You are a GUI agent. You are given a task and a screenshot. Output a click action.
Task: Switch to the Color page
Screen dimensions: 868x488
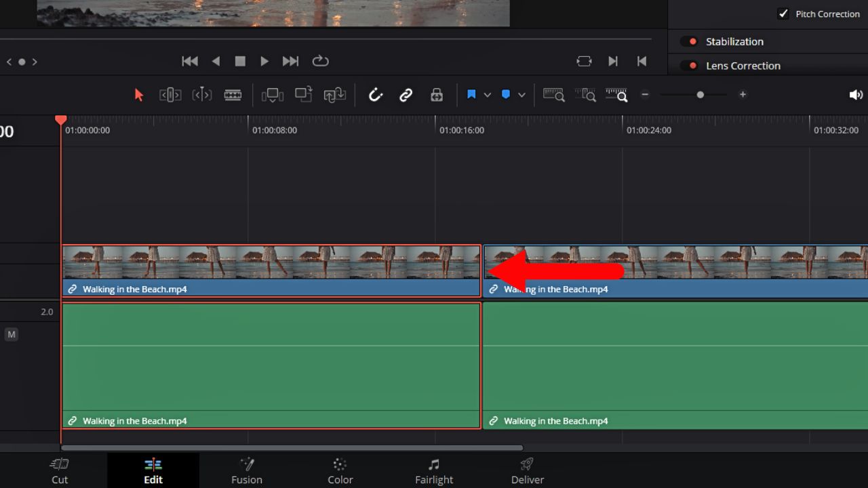pos(340,470)
